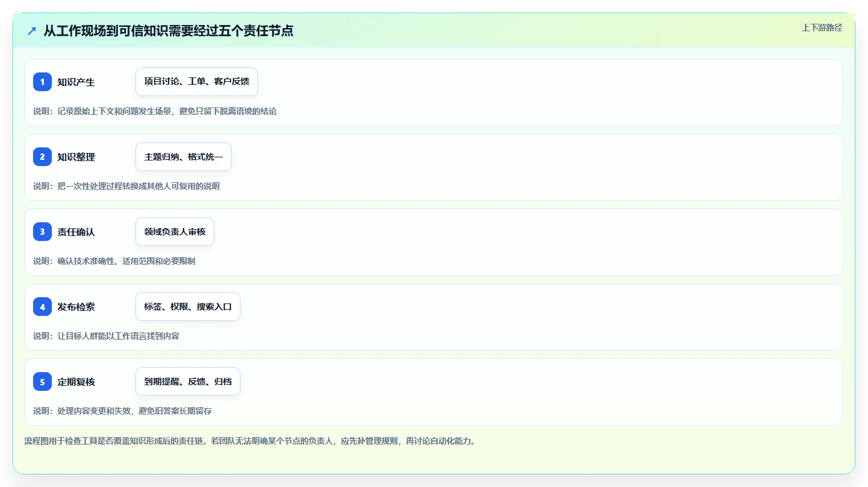Click the 主题归纳、格式统一 chip
This screenshot has width=868, height=487.
(184, 157)
